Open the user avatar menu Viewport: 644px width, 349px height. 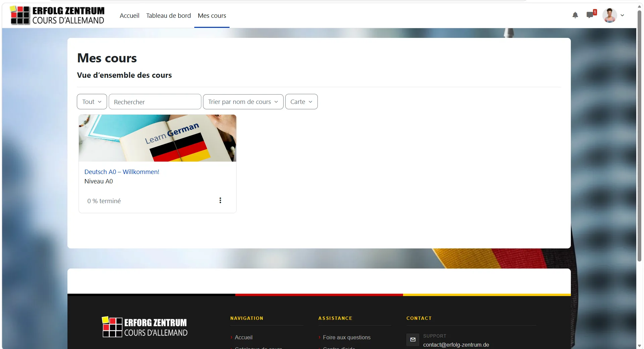point(609,15)
